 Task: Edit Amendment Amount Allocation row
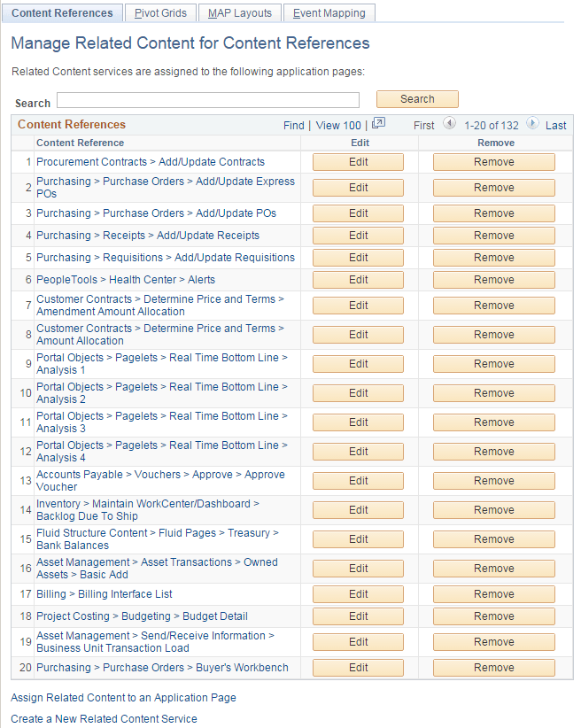click(358, 306)
